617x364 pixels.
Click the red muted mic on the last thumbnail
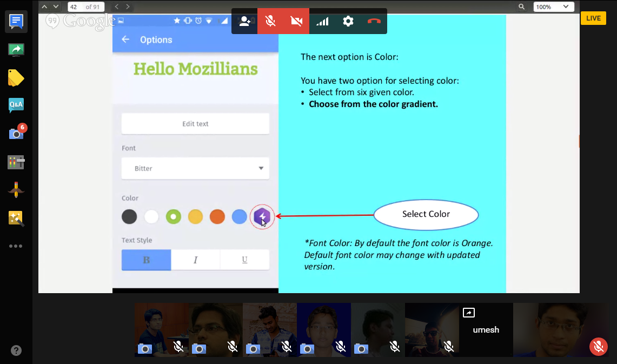pyautogui.click(x=599, y=347)
